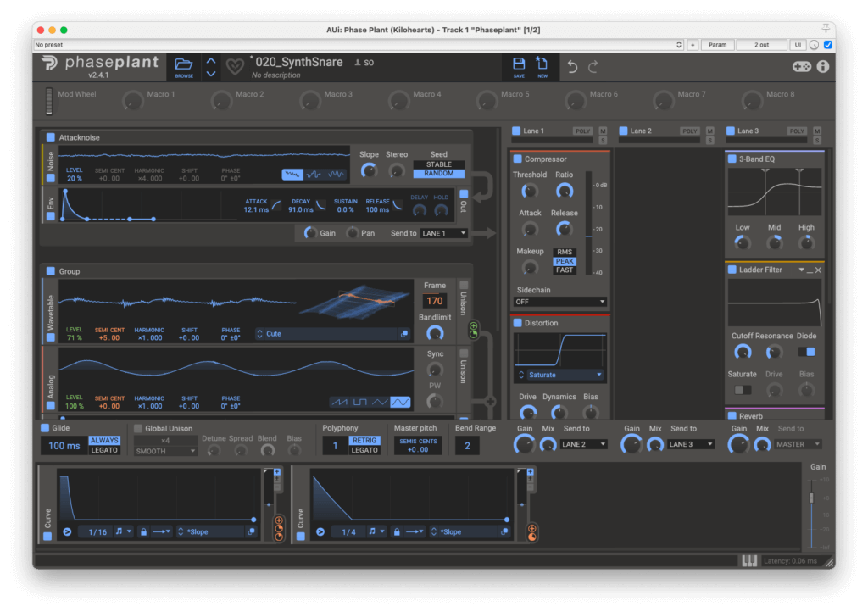Favorite the preset with the heart icon
This screenshot has height=612, width=868.
tap(235, 67)
